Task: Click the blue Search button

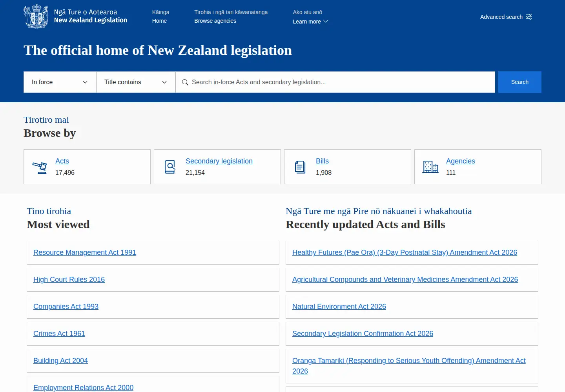Action: (520, 82)
